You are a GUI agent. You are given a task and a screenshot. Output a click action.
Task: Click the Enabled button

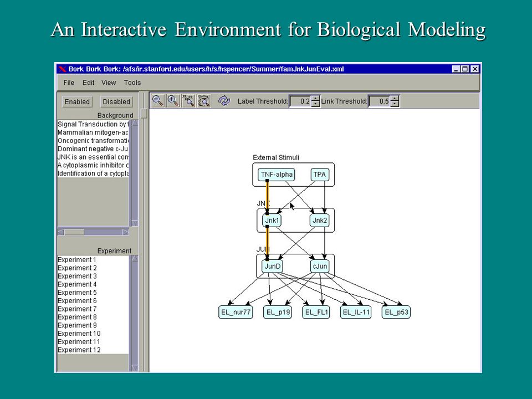coord(77,102)
